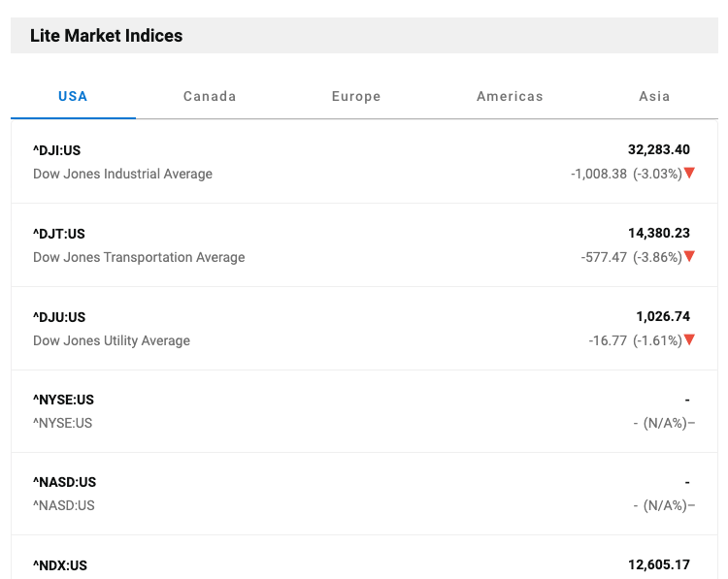Click the gray ^NASD:US description text
Image resolution: width=728 pixels, height=579 pixels.
(x=64, y=505)
